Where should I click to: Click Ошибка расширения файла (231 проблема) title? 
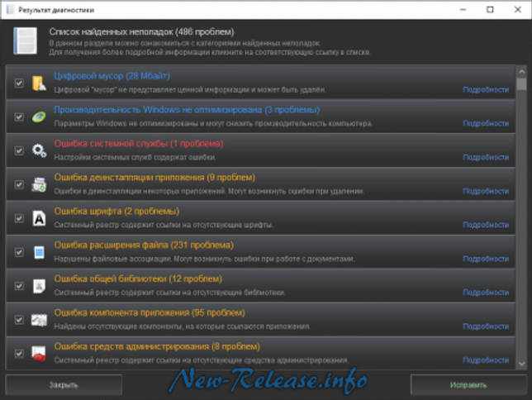(144, 245)
